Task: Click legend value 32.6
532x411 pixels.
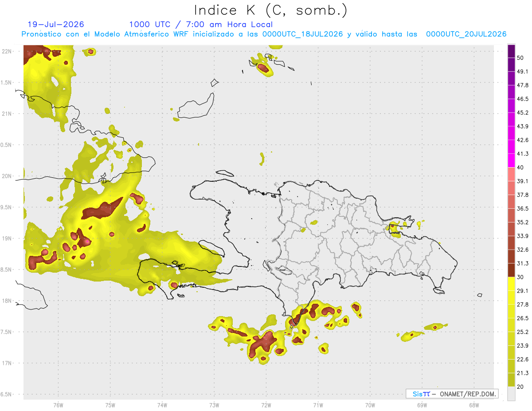Action: point(523,250)
